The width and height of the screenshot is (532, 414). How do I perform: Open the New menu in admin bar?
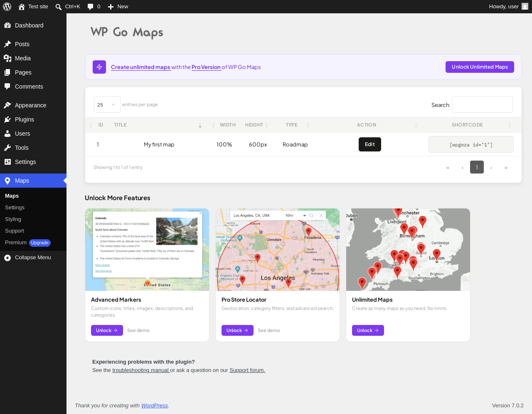(118, 7)
